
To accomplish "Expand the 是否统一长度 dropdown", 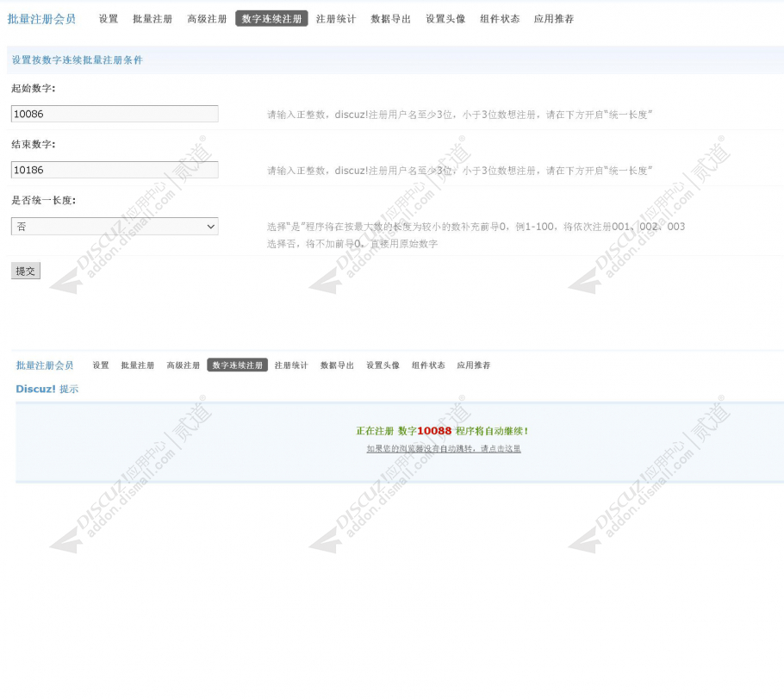I will point(115,226).
